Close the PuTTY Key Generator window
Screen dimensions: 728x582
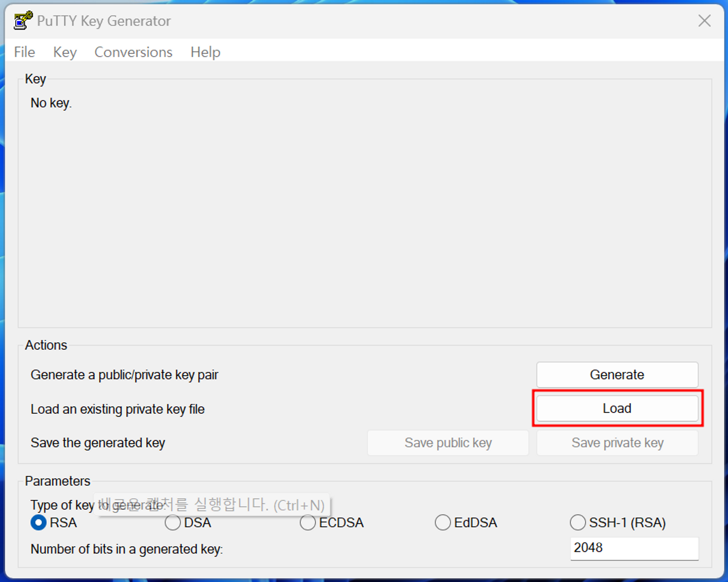(704, 21)
